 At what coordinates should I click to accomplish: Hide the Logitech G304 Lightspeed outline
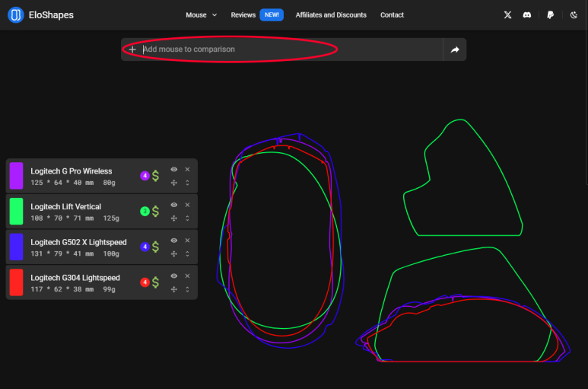(174, 276)
